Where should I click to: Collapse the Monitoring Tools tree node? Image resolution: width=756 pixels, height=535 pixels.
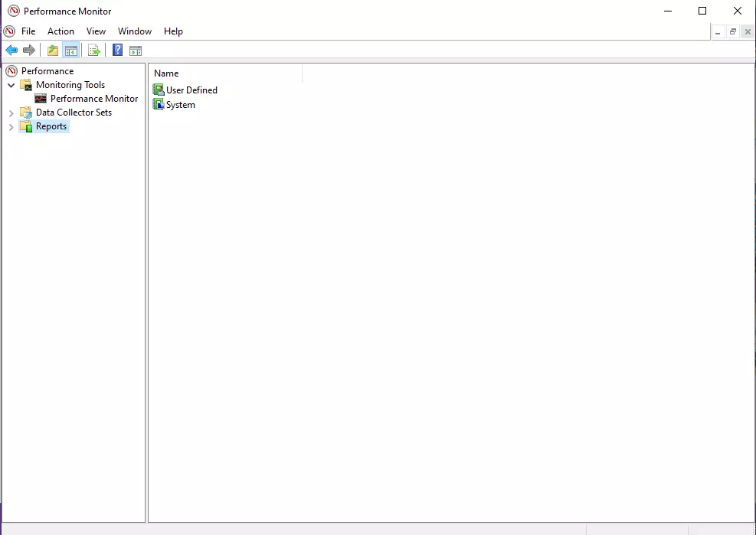point(11,85)
